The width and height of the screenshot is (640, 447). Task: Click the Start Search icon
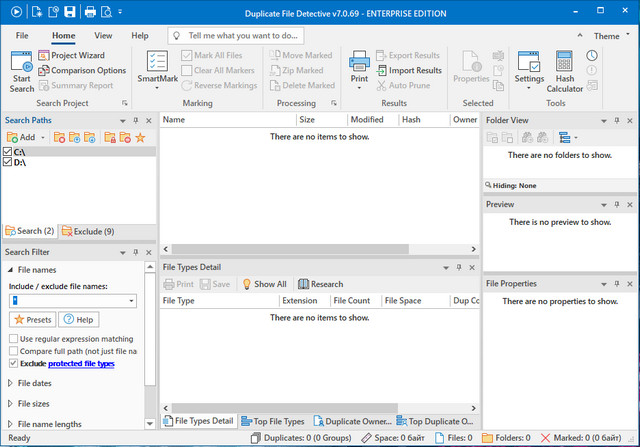(x=21, y=62)
